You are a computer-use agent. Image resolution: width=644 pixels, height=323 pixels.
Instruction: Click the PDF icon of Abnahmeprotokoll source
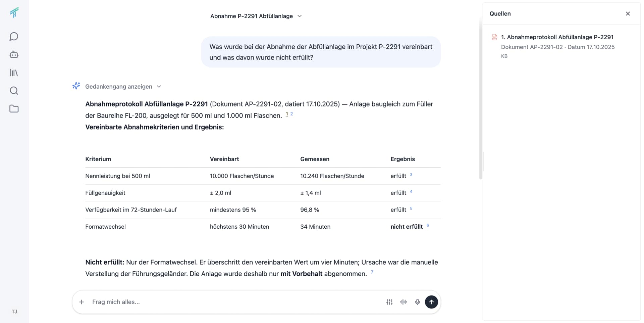coord(494,37)
